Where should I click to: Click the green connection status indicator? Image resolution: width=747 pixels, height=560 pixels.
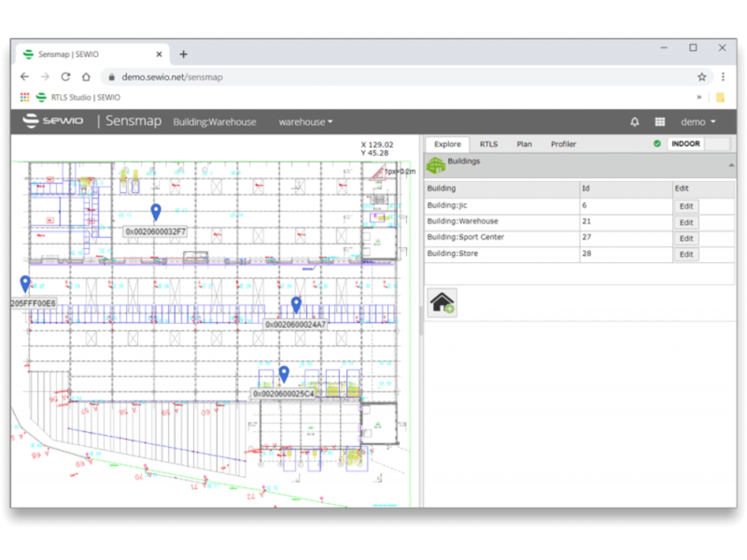point(657,144)
